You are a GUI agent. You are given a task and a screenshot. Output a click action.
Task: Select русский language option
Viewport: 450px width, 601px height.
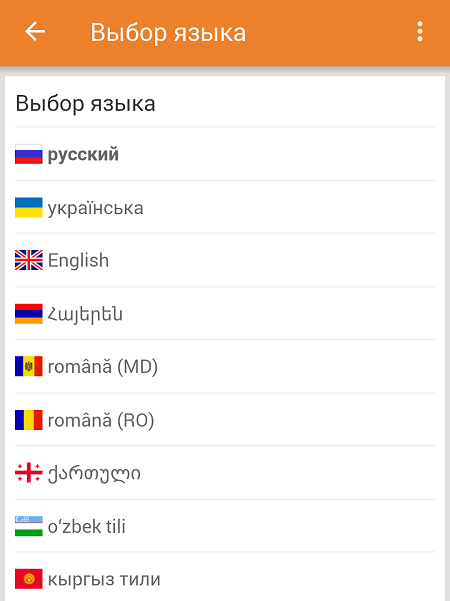(225, 154)
